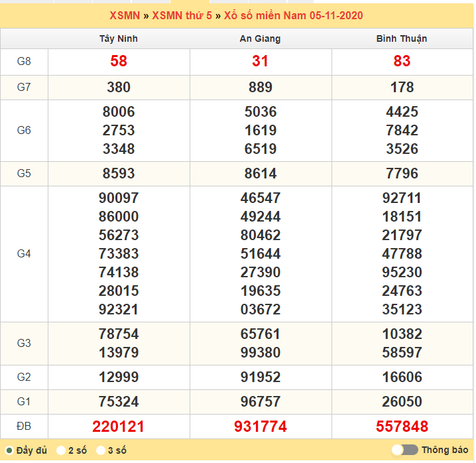Image resolution: width=476 pixels, height=463 pixels.
Task: Select the 2 số radio option
Action: (x=61, y=450)
